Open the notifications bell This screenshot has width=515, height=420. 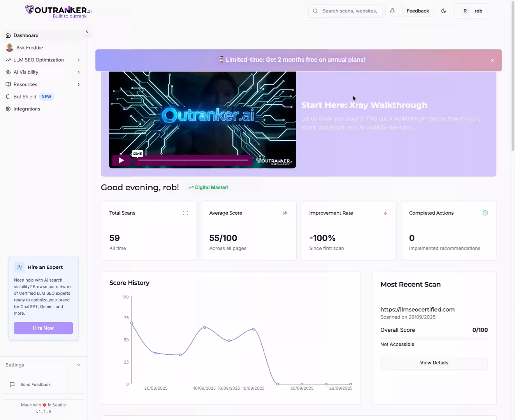[x=392, y=11]
